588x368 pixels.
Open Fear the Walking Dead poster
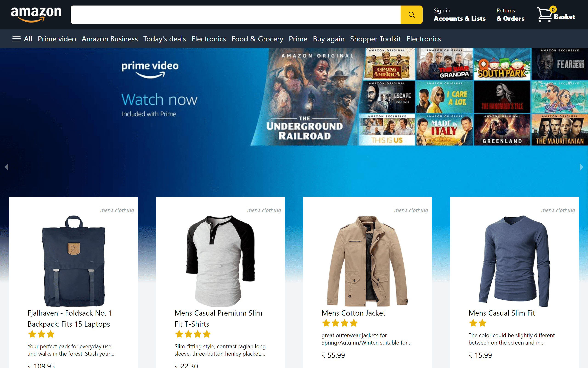point(560,64)
